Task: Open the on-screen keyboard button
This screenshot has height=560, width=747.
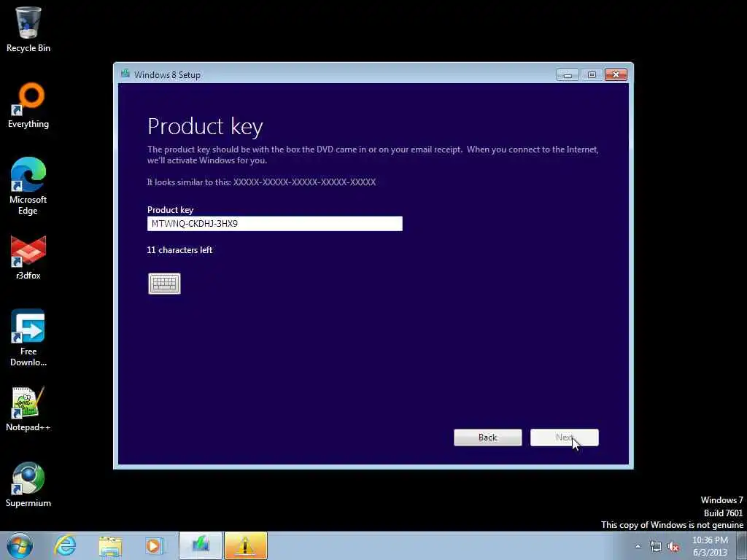Action: 164,284
